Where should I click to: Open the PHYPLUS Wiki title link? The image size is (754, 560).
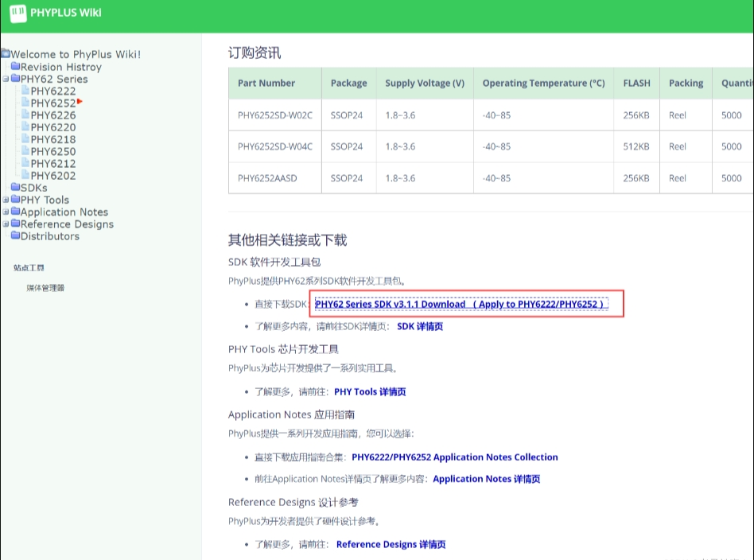[x=66, y=13]
